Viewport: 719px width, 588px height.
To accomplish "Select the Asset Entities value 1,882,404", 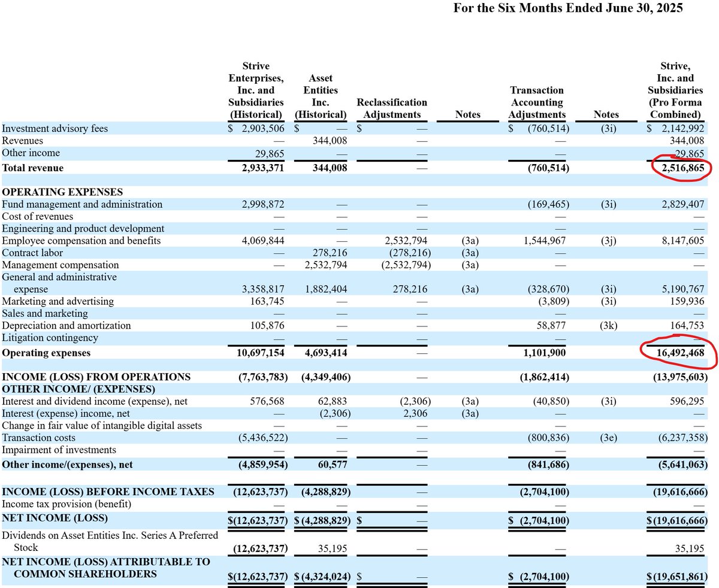I will [x=326, y=289].
